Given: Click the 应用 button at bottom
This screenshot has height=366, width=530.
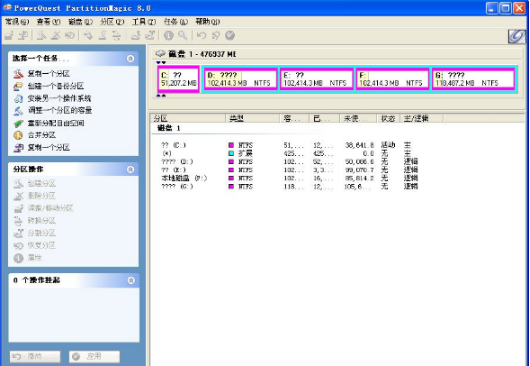Looking at the screenshot, I should pyautogui.click(x=94, y=357).
